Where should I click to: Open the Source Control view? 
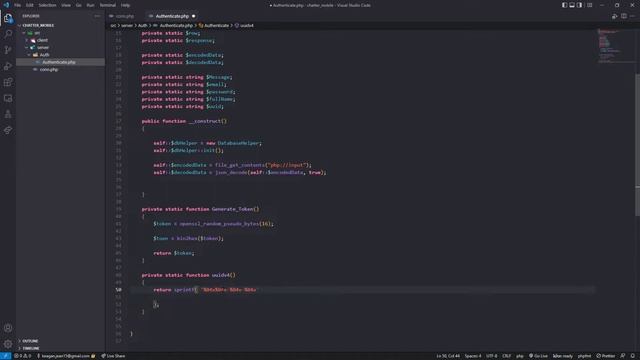[x=8, y=50]
